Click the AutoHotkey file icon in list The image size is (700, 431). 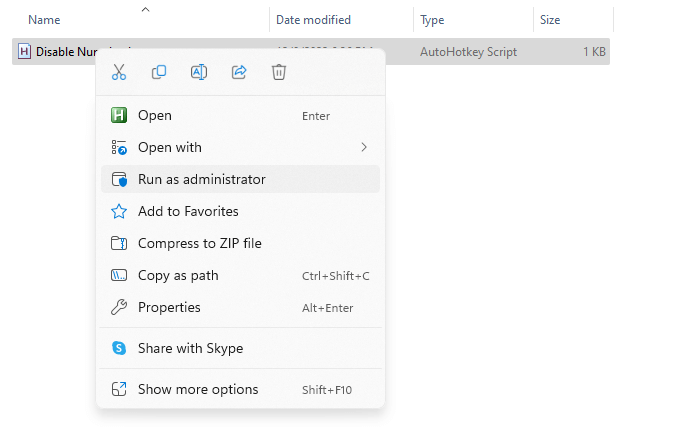25,52
